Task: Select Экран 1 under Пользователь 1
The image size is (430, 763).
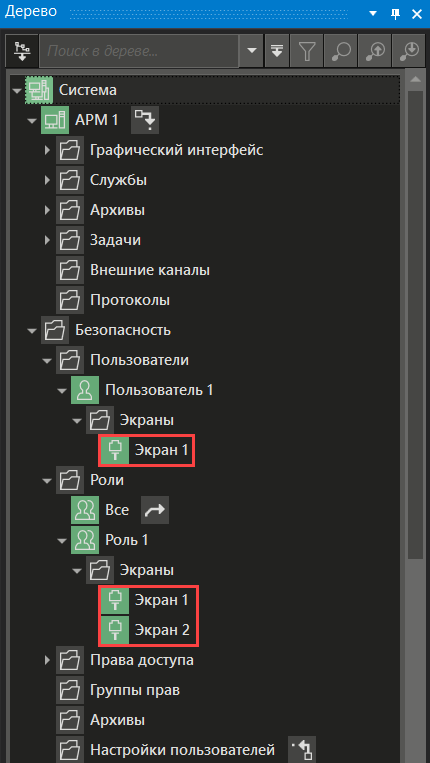Action: click(x=161, y=450)
